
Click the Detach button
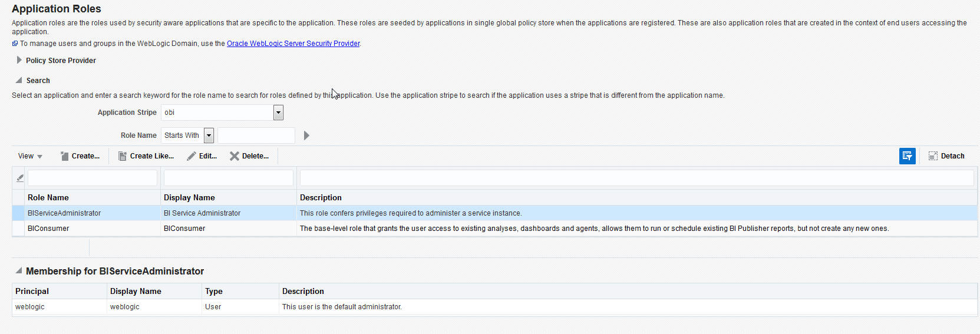(x=946, y=156)
